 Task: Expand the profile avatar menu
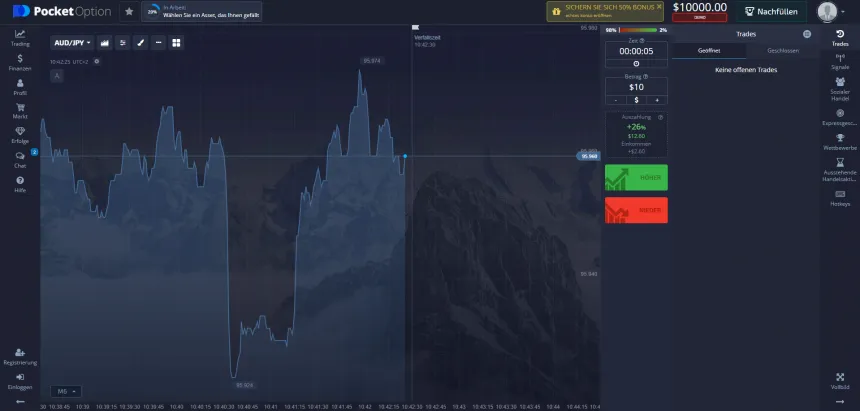pyautogui.click(x=829, y=12)
